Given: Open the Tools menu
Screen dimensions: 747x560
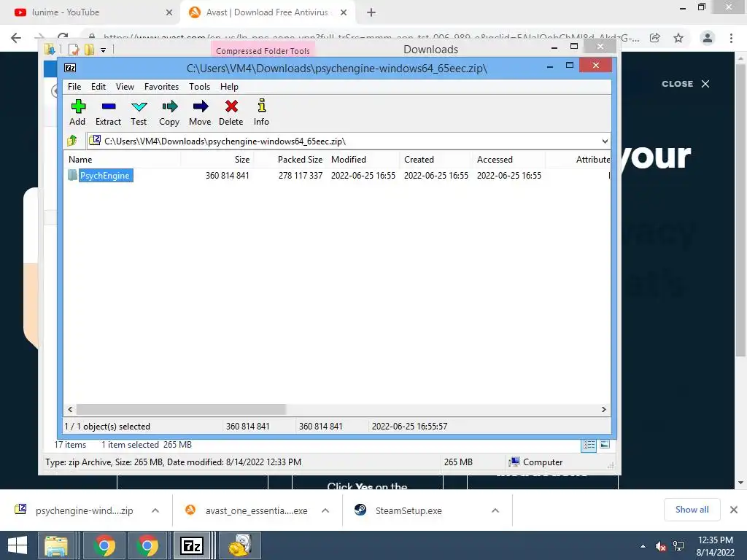Looking at the screenshot, I should (x=199, y=87).
